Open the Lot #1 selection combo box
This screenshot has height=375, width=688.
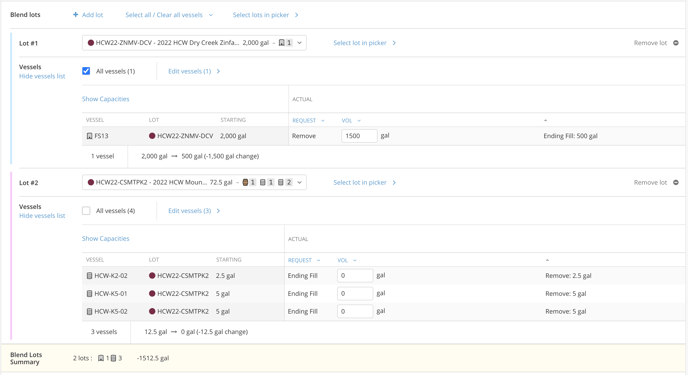pos(194,43)
